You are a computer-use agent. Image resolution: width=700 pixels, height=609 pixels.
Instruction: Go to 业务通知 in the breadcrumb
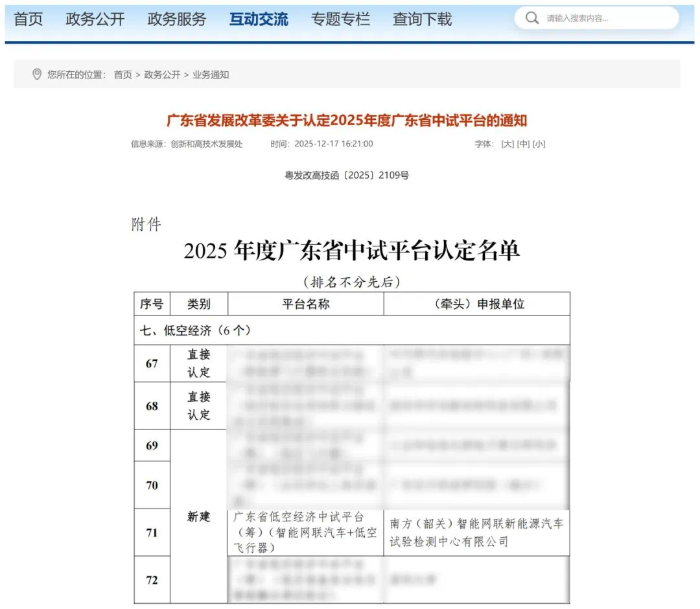(211, 75)
